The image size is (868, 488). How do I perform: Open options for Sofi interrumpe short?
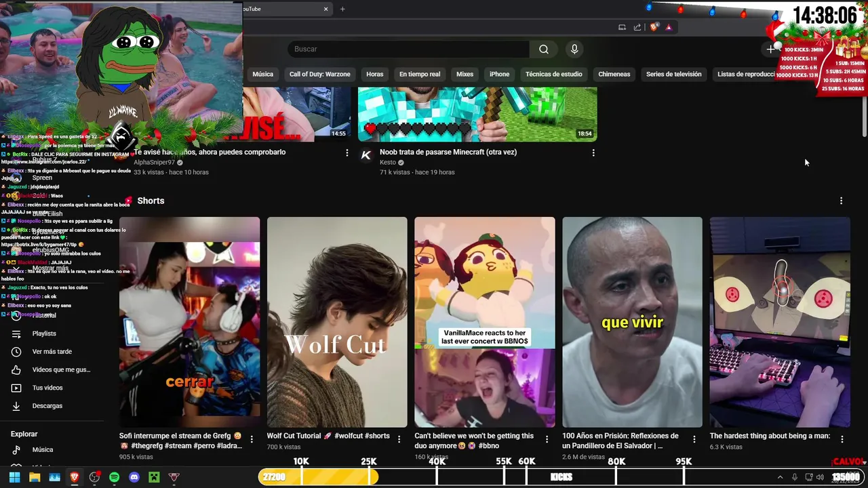point(252,439)
